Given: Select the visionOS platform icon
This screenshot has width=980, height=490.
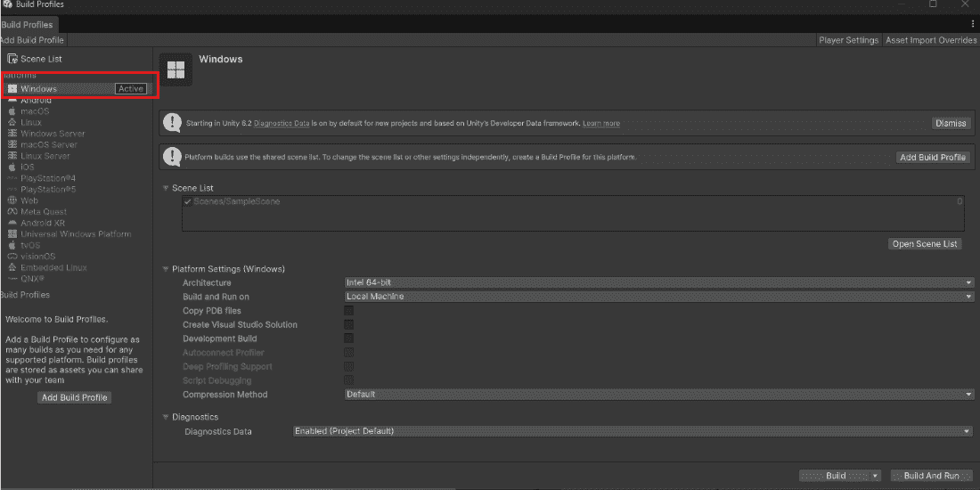Looking at the screenshot, I should point(12,257).
